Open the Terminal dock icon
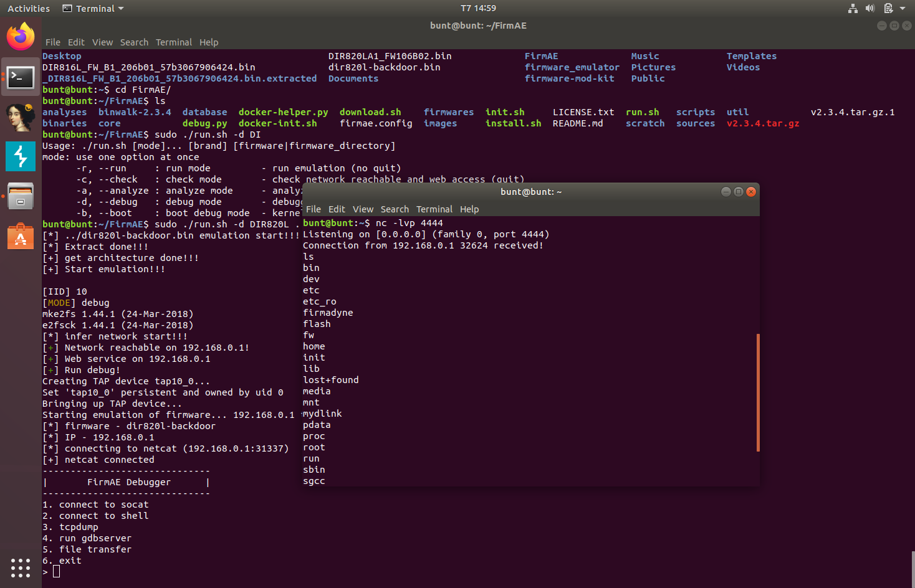The width and height of the screenshot is (915, 588). pos(21,77)
